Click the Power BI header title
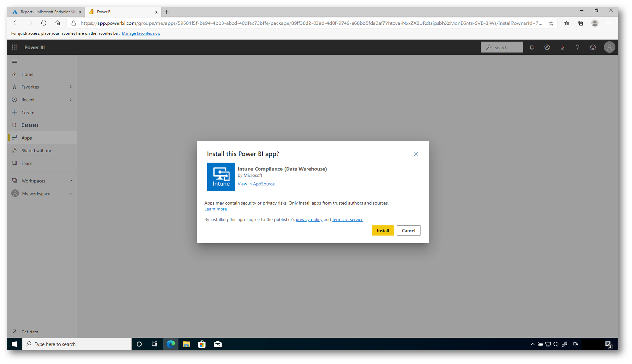 point(34,47)
